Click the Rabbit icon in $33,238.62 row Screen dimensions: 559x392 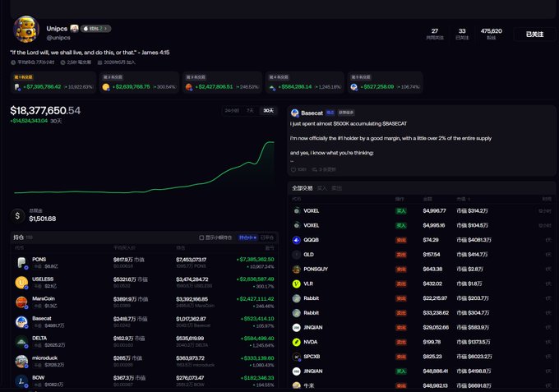(296, 313)
